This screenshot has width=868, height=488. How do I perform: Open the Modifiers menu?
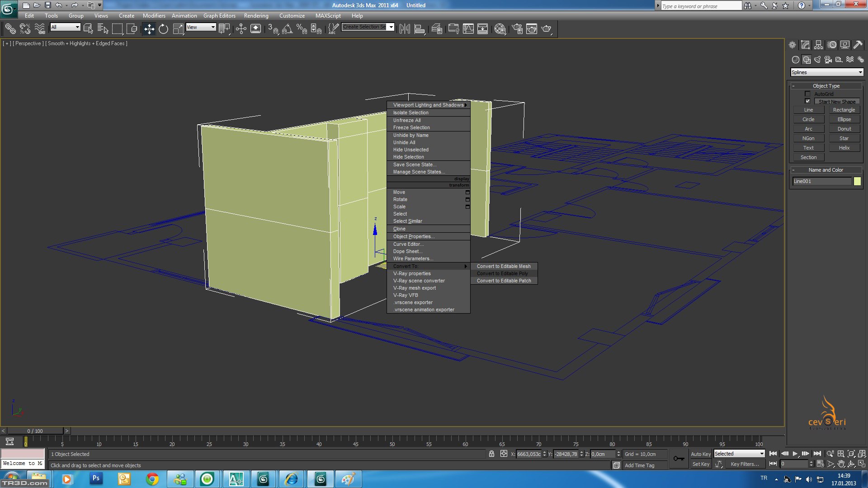(x=154, y=15)
